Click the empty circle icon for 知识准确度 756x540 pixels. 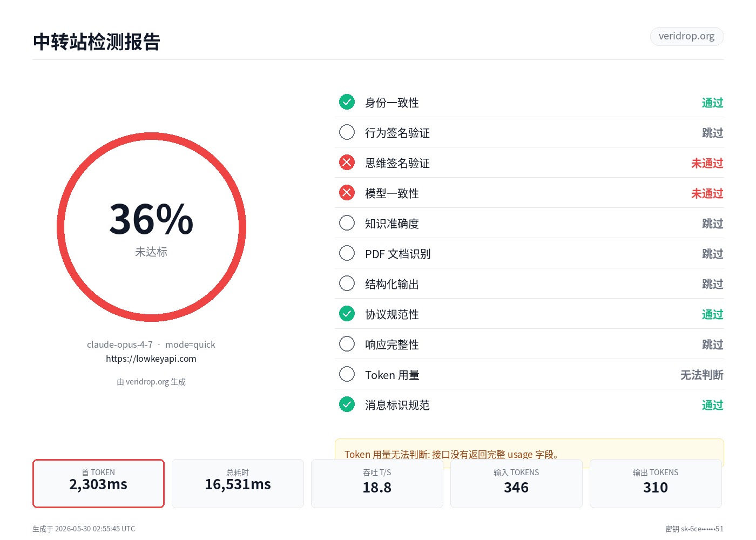[347, 223]
